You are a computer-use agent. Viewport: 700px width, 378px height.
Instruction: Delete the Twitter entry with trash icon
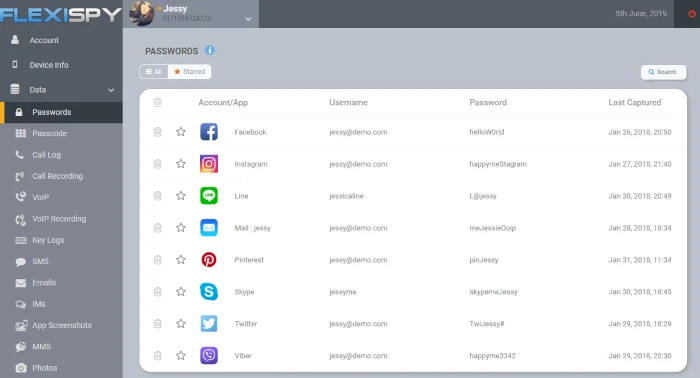(158, 324)
